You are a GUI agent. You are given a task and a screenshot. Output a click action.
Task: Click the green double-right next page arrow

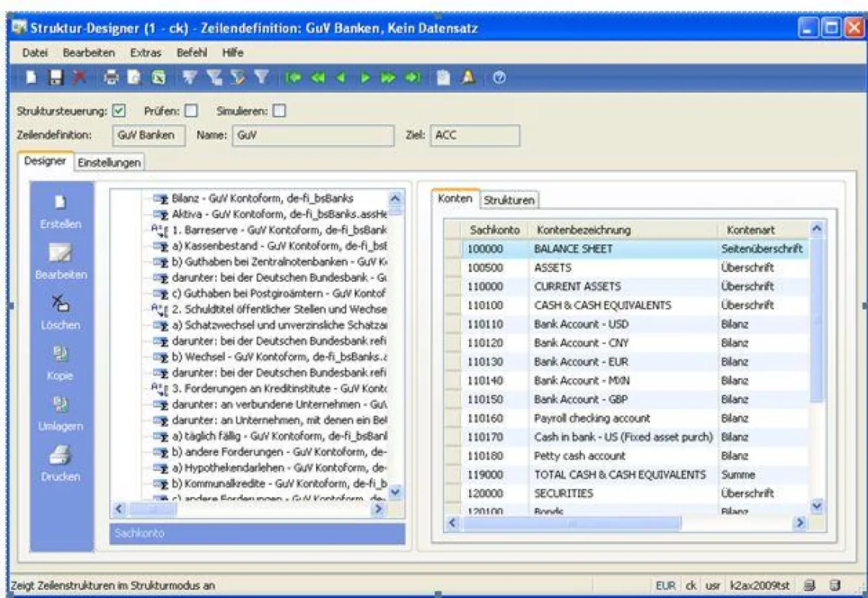[x=388, y=78]
